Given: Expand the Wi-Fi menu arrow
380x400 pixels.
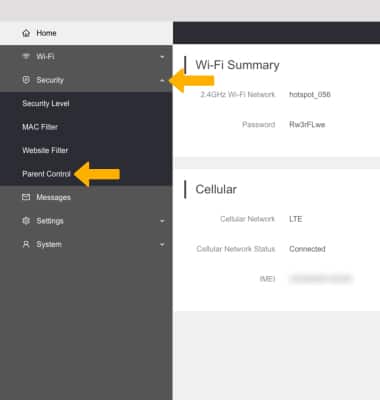Looking at the screenshot, I should pos(162,57).
